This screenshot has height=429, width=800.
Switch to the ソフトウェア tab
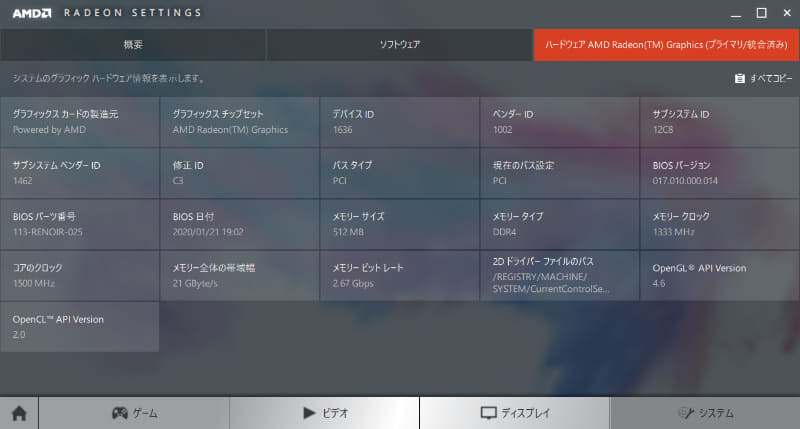tap(399, 45)
